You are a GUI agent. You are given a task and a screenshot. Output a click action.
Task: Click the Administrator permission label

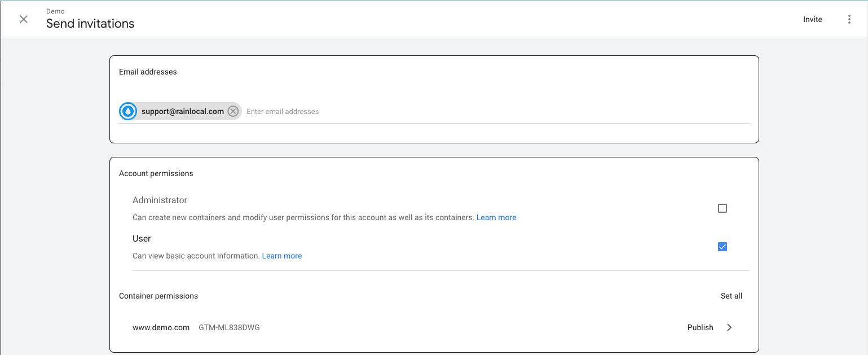click(160, 200)
